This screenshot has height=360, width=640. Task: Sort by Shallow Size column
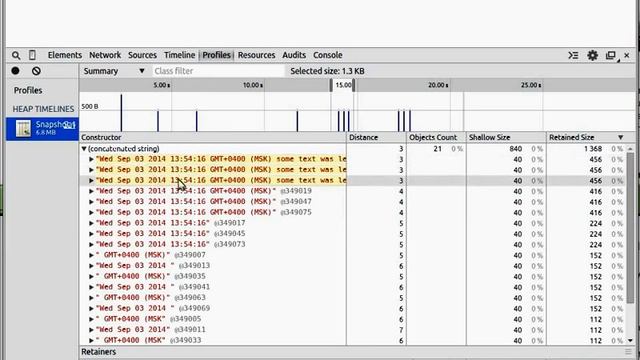click(x=506, y=138)
